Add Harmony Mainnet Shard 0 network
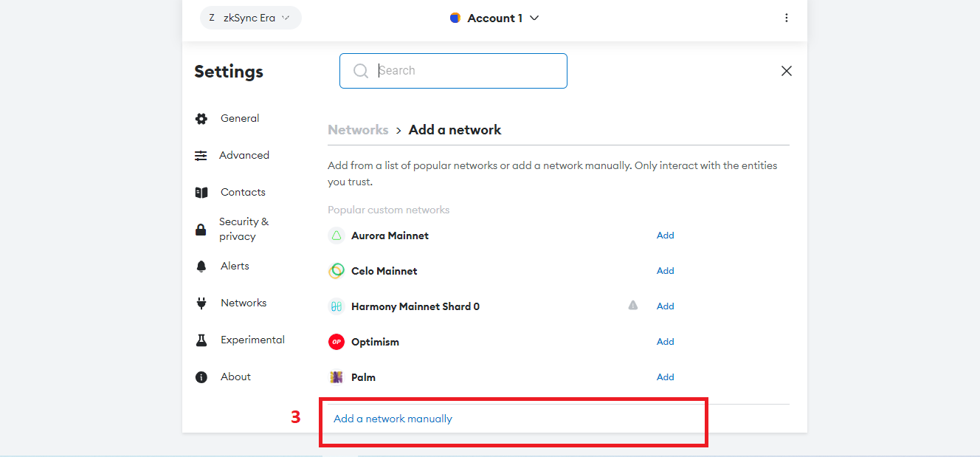980x457 pixels. click(666, 306)
